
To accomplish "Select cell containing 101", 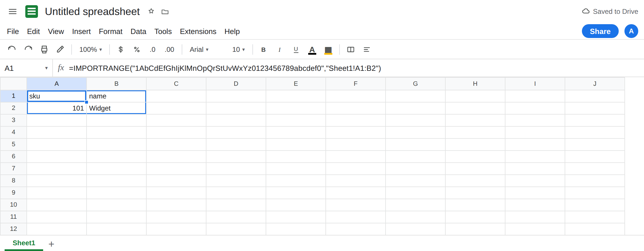I will pos(57,108).
